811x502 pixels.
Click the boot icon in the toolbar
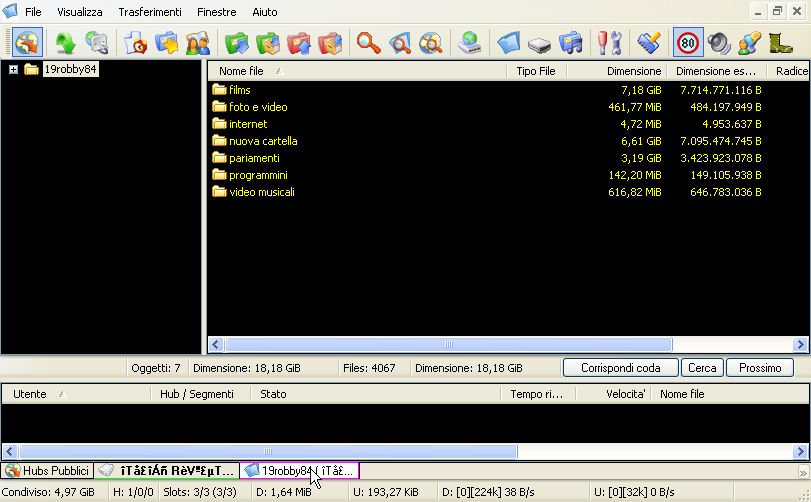[x=780, y=43]
